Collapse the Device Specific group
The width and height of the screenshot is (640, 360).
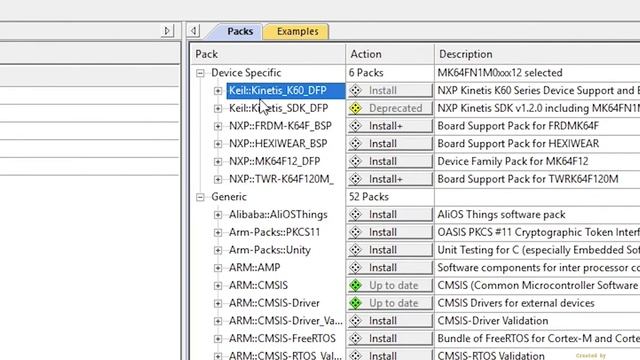click(x=200, y=73)
